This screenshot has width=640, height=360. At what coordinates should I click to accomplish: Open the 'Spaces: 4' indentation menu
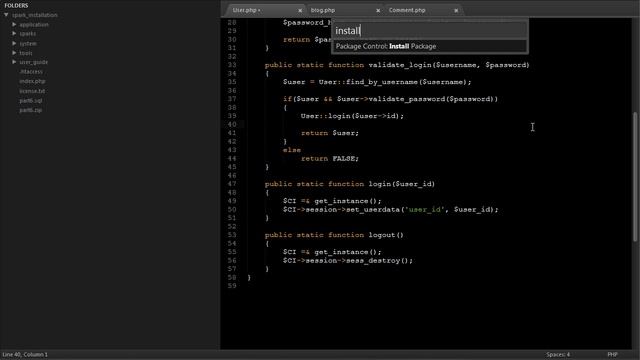[x=558, y=354]
